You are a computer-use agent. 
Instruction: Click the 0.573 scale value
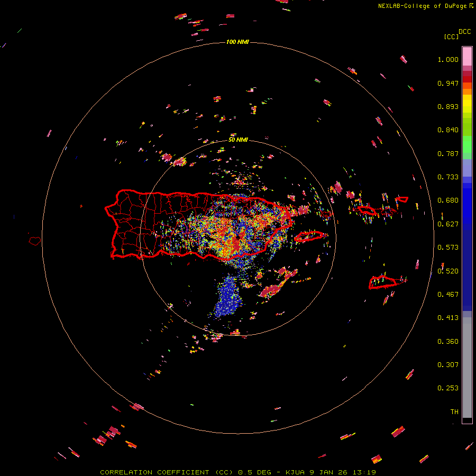click(x=448, y=248)
